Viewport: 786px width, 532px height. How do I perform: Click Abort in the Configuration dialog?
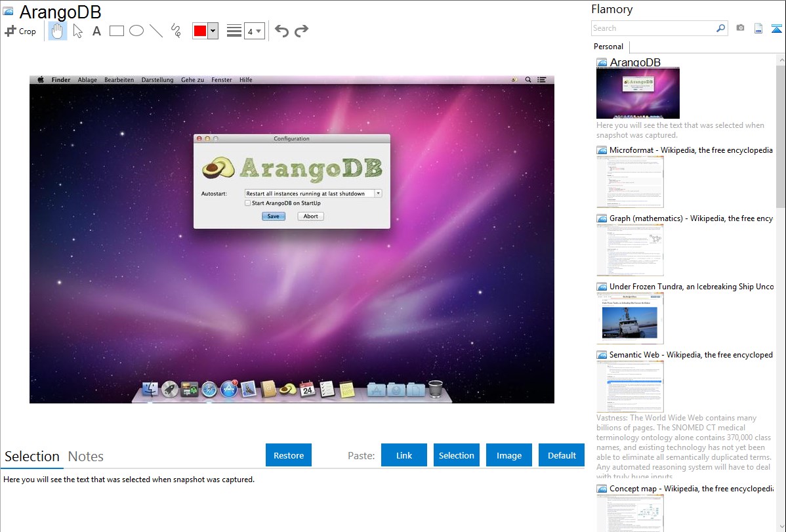311,216
